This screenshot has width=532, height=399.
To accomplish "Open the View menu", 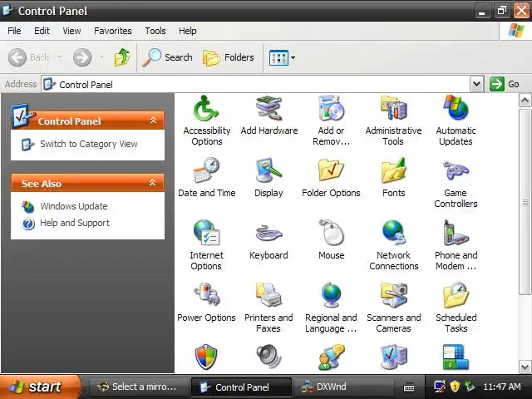I will click(x=71, y=31).
